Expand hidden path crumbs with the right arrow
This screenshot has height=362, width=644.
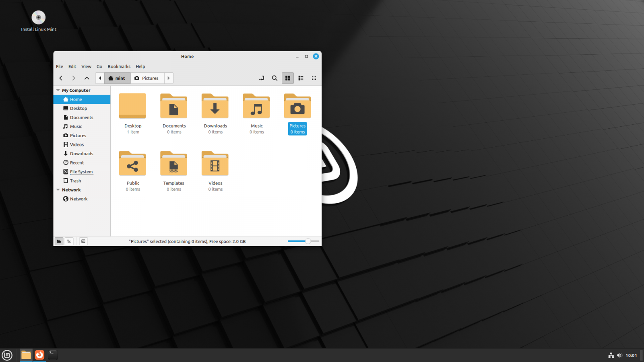click(169, 78)
